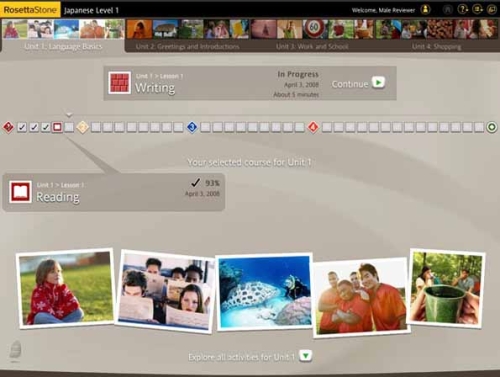Viewport: 500px width, 377px height.
Task: Select the faded Lesson 2 diamond marker
Action: pyautogui.click(x=82, y=127)
